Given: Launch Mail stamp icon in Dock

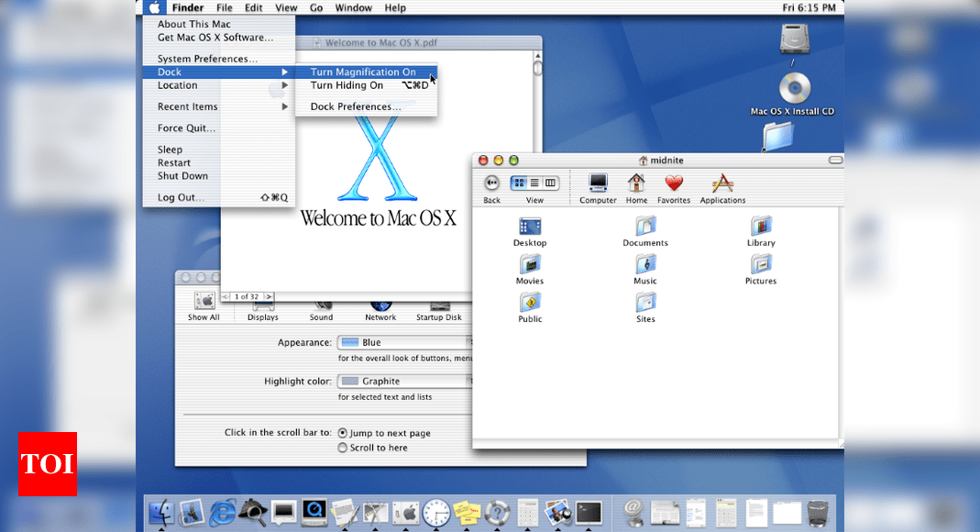Looking at the screenshot, I should pyautogui.click(x=192, y=513).
